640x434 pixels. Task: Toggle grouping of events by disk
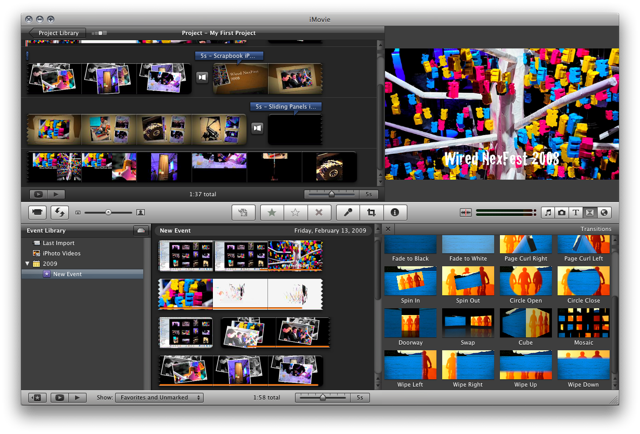click(141, 231)
